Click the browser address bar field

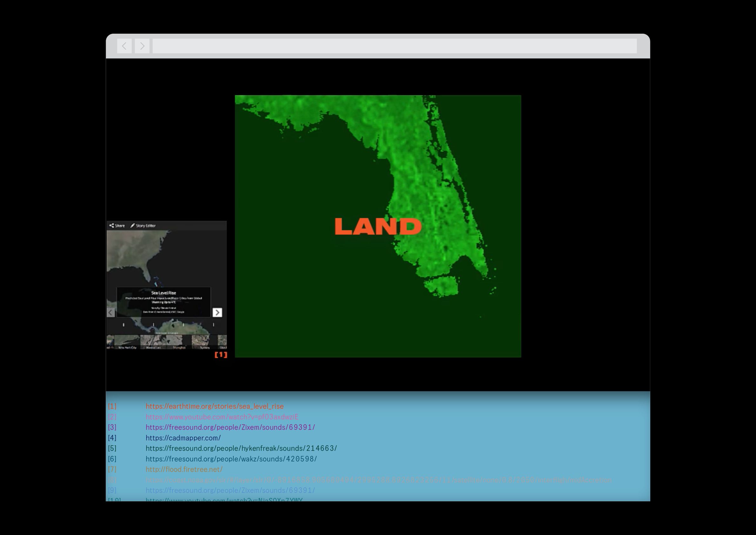[394, 46]
